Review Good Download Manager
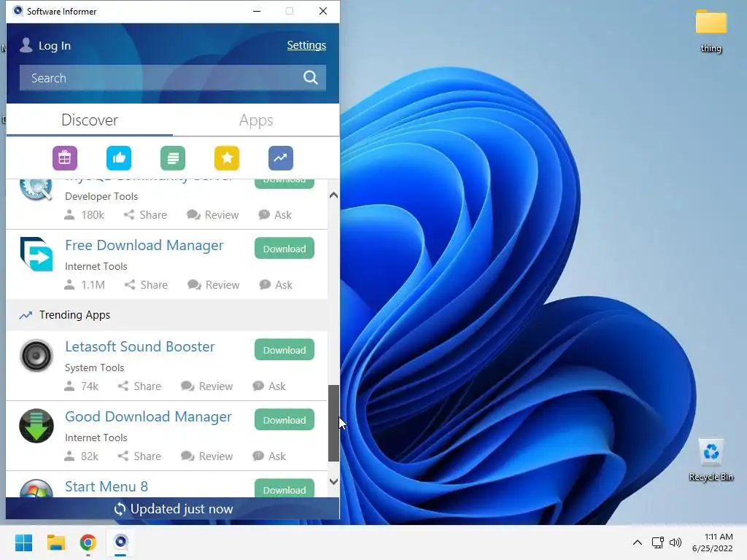This screenshot has width=747, height=560. (206, 456)
